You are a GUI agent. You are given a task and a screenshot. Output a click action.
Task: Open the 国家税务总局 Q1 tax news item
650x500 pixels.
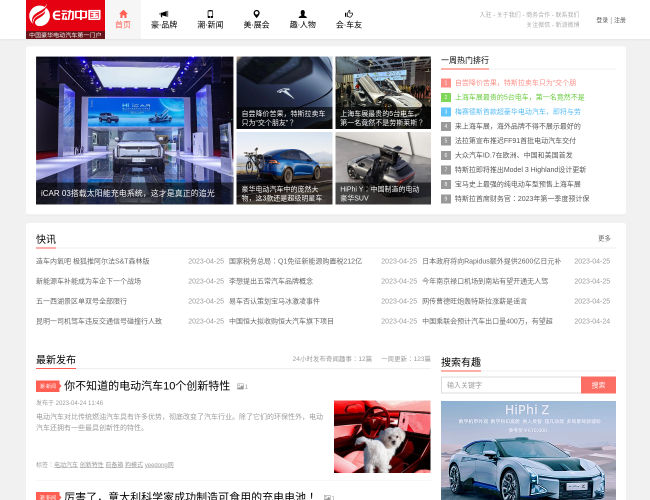click(x=295, y=261)
